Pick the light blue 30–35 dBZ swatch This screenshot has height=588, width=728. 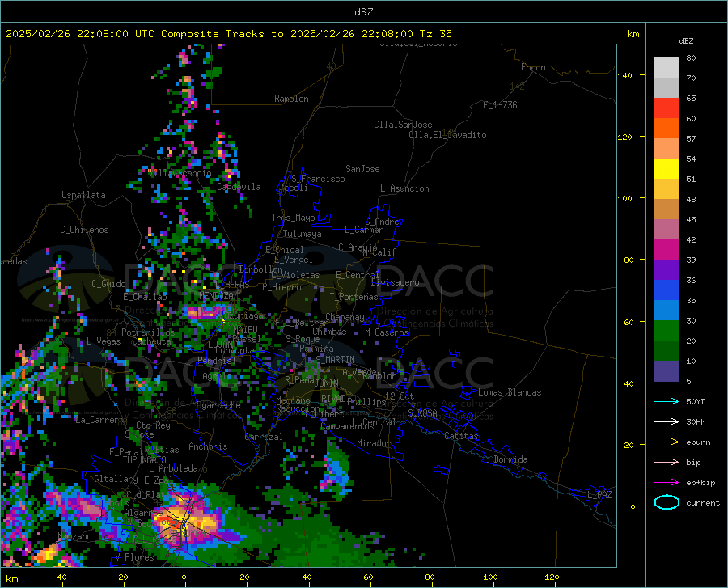(x=667, y=311)
